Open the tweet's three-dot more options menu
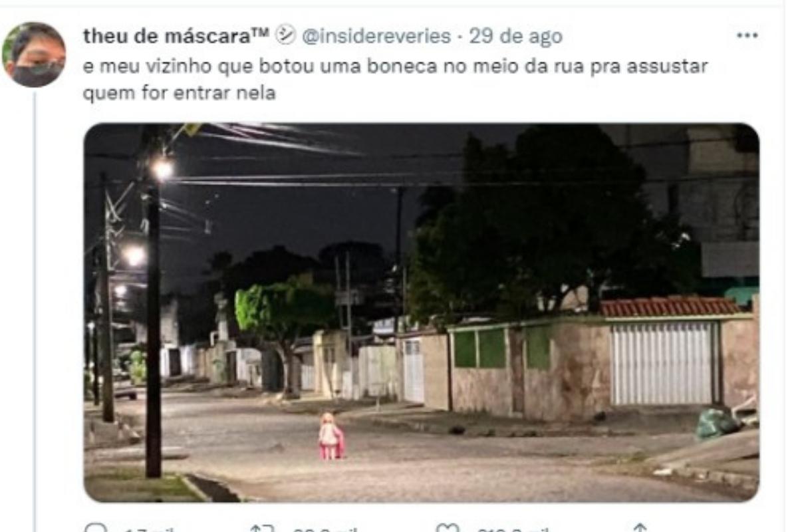 [747, 35]
